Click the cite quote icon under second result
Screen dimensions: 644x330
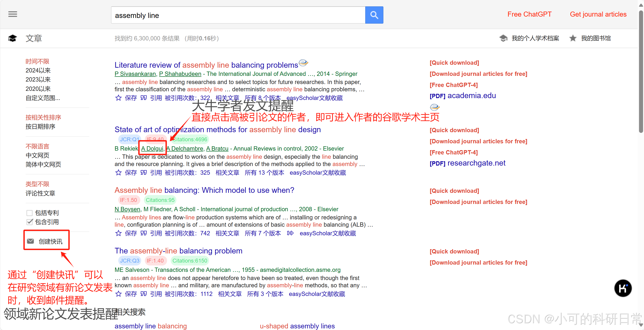coord(143,173)
